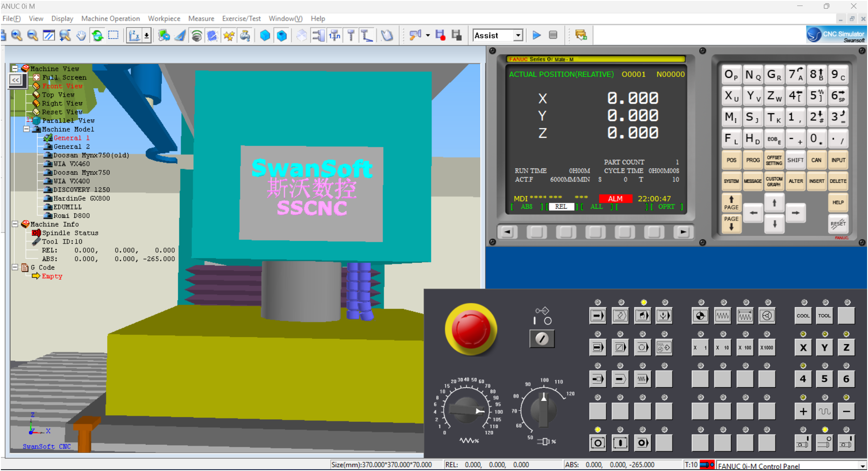Viewport: 868px width, 471px height.
Task: Open the Display menu
Action: [62, 18]
